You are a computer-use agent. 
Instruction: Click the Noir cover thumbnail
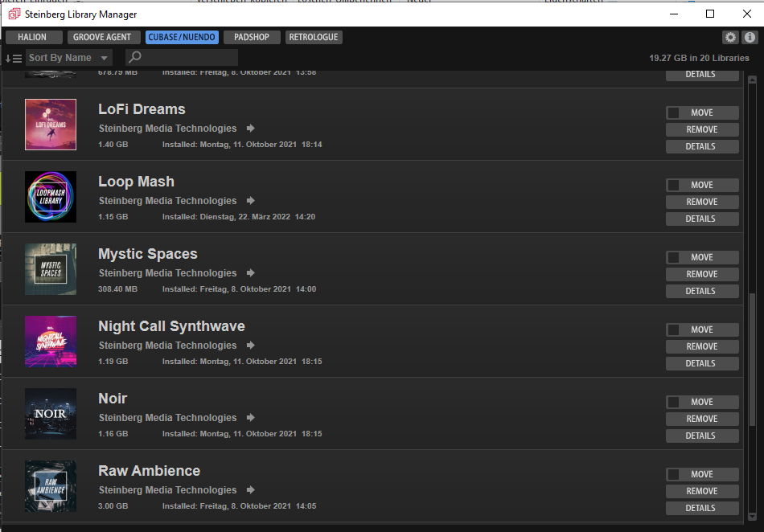[51, 414]
